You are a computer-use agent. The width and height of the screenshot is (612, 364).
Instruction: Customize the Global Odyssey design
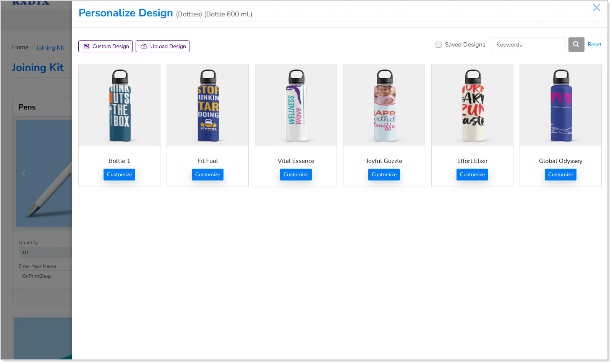point(560,174)
